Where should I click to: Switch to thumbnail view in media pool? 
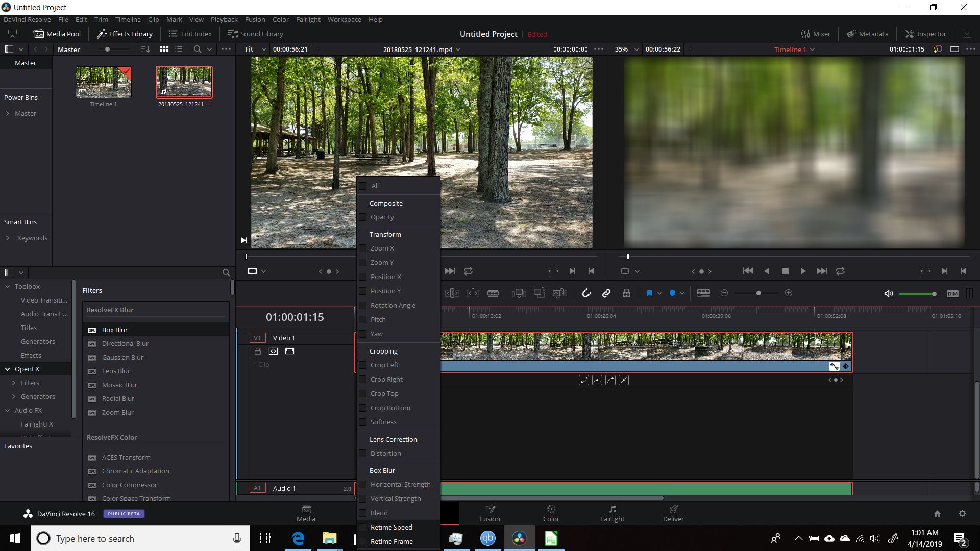point(164,49)
